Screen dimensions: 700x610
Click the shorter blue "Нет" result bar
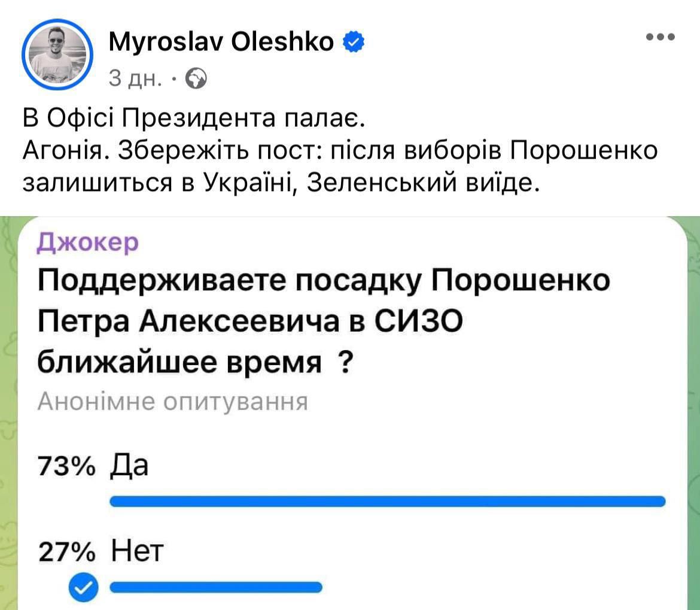click(x=217, y=587)
